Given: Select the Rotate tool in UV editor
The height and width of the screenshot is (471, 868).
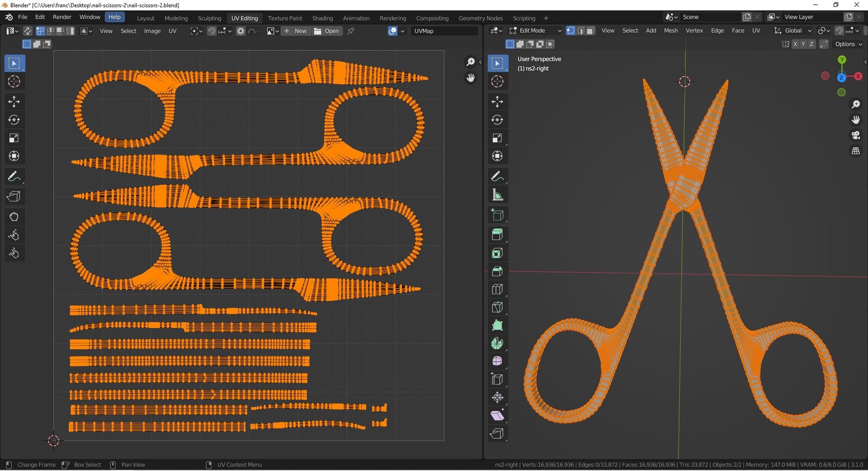Looking at the screenshot, I should [14, 120].
